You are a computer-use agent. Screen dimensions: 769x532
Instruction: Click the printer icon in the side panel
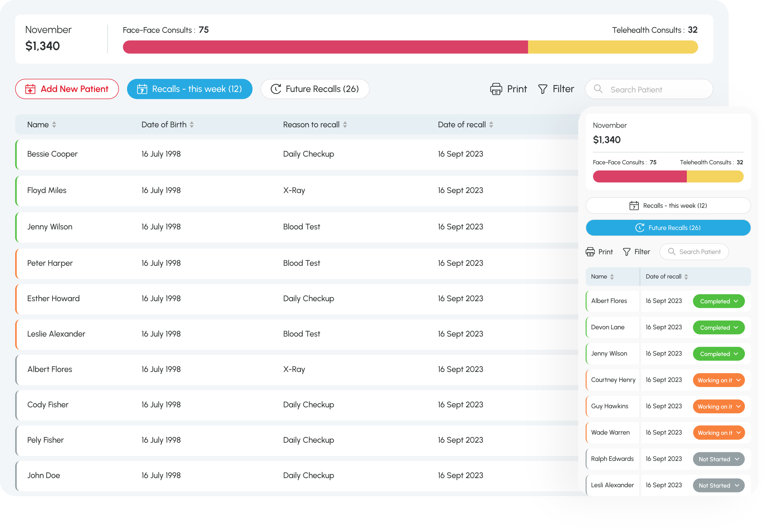[x=590, y=252]
